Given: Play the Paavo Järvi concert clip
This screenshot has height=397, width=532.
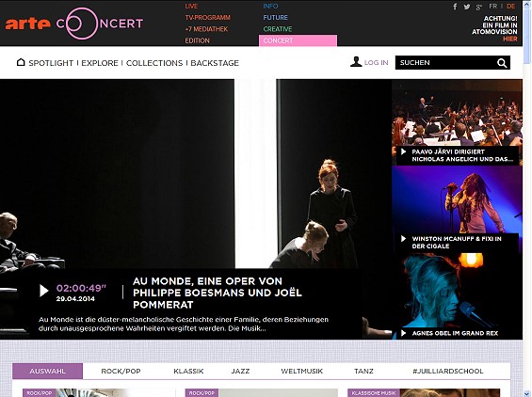Looking at the screenshot, I should pyautogui.click(x=403, y=151).
